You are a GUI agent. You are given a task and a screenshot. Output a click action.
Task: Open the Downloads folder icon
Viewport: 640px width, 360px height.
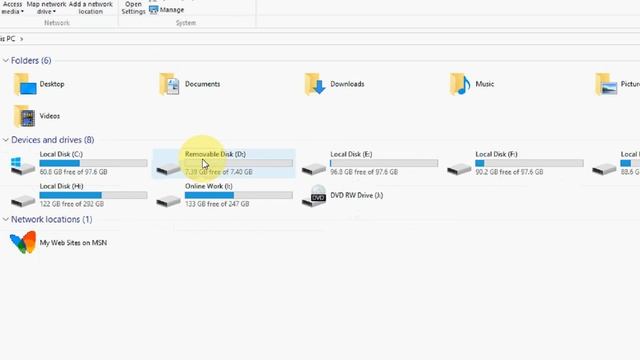click(x=315, y=84)
